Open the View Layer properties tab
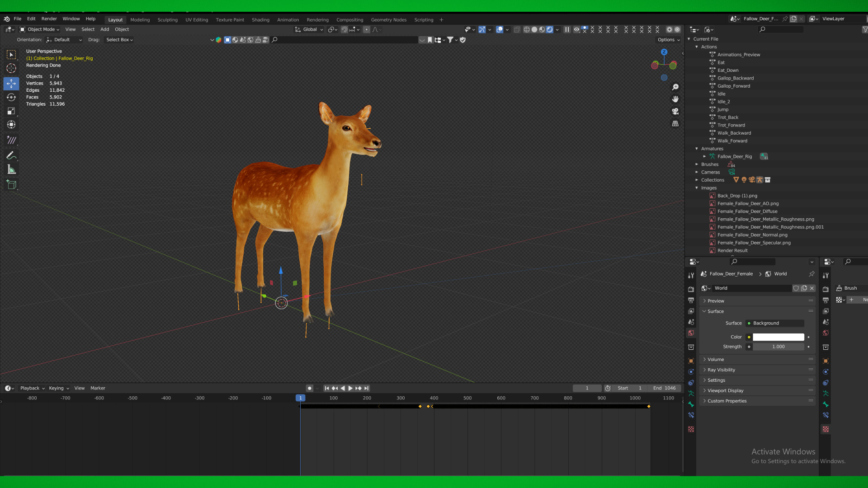This screenshot has height=488, width=868. [x=691, y=311]
